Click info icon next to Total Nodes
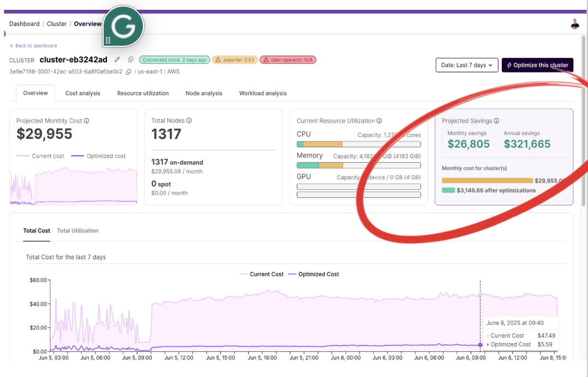Viewport: 588px width, 377px height. pyautogui.click(x=189, y=121)
